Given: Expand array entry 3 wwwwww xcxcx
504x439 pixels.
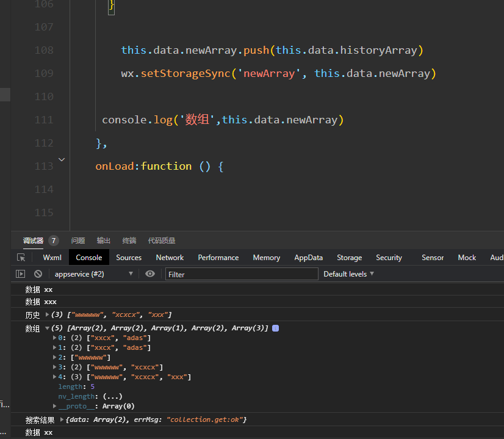Looking at the screenshot, I should [x=54, y=367].
